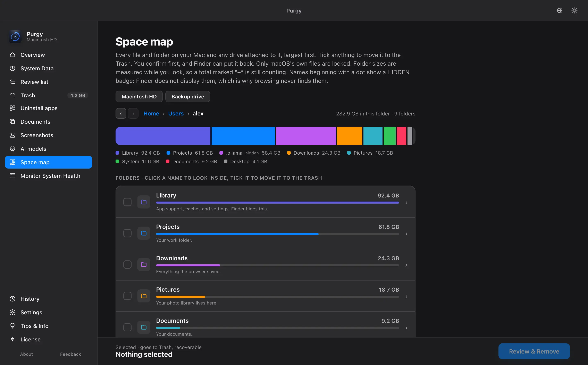The height and width of the screenshot is (365, 588).
Task: Click the License key icon
Action: pyautogui.click(x=12, y=339)
